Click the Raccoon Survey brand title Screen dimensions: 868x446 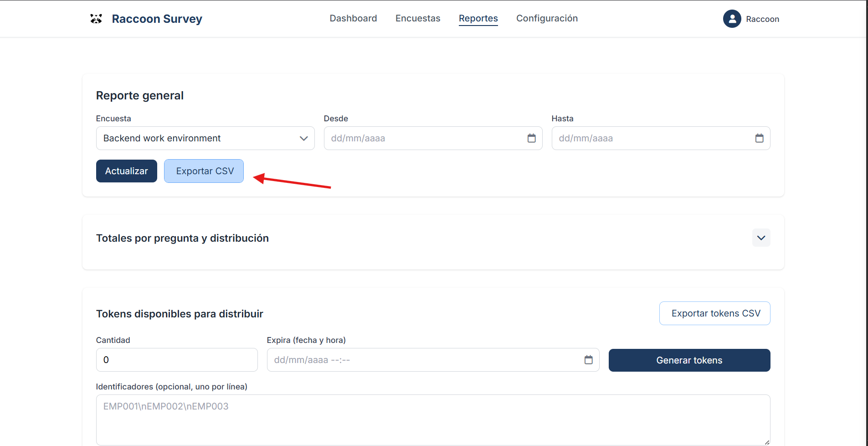pyautogui.click(x=157, y=19)
